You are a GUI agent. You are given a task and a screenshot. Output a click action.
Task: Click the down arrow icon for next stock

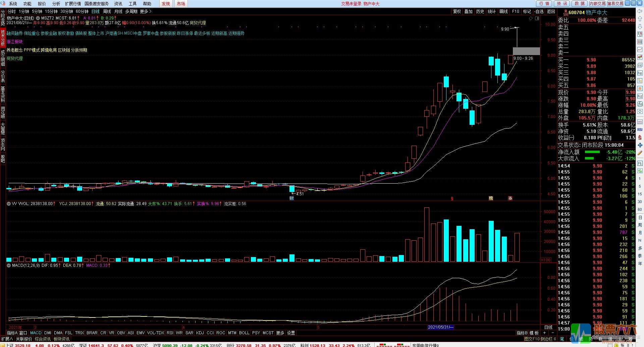tap(640, 26)
